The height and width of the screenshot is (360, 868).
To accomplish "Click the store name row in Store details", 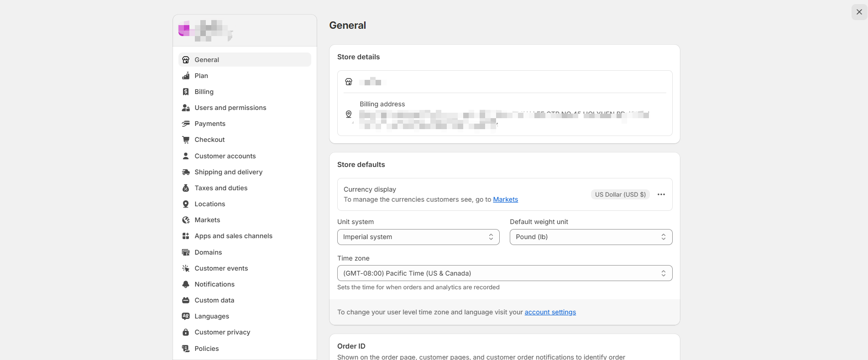I will pos(505,82).
